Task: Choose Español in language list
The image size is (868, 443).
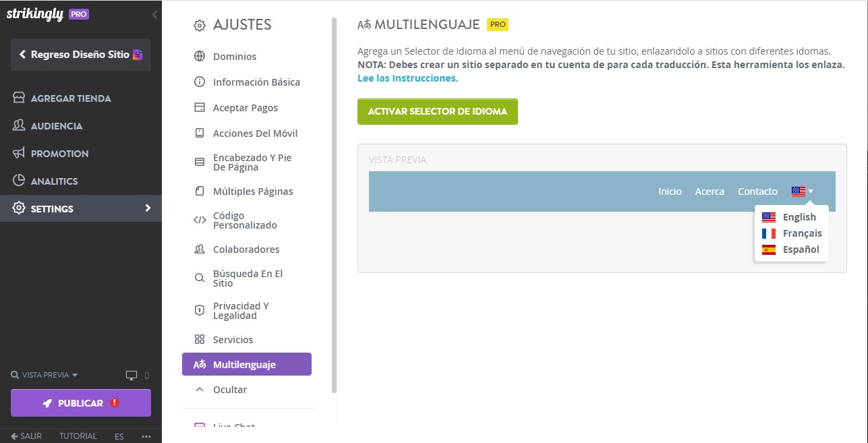Action: pos(791,249)
